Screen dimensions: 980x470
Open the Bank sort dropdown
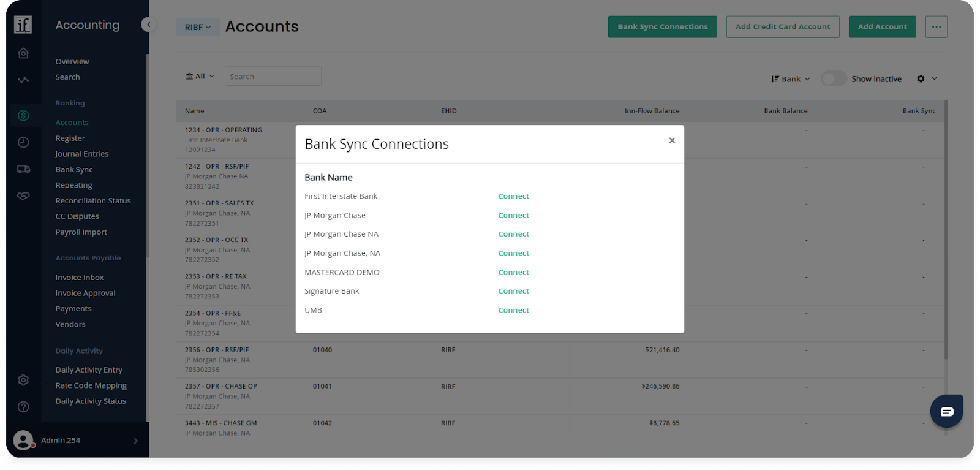(x=790, y=79)
